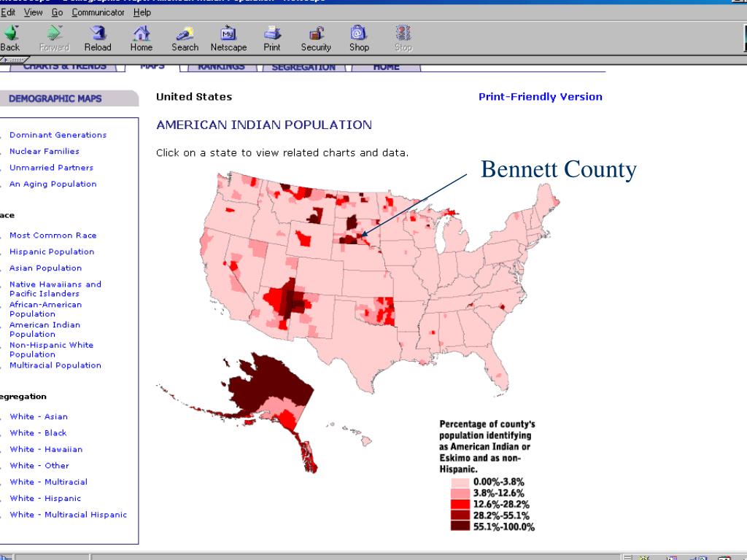Click the Forward navigation icon
The width and height of the screenshot is (747, 560).
pos(54,33)
